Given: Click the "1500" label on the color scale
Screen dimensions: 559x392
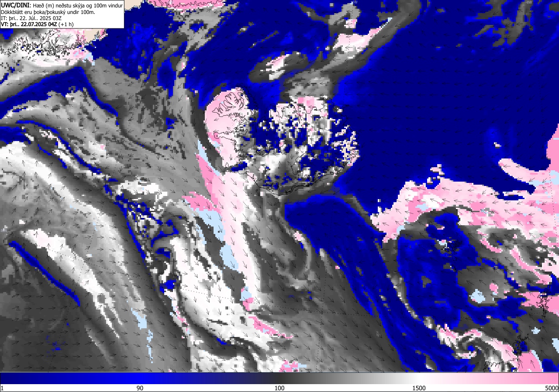Looking at the screenshot, I should point(419,388).
